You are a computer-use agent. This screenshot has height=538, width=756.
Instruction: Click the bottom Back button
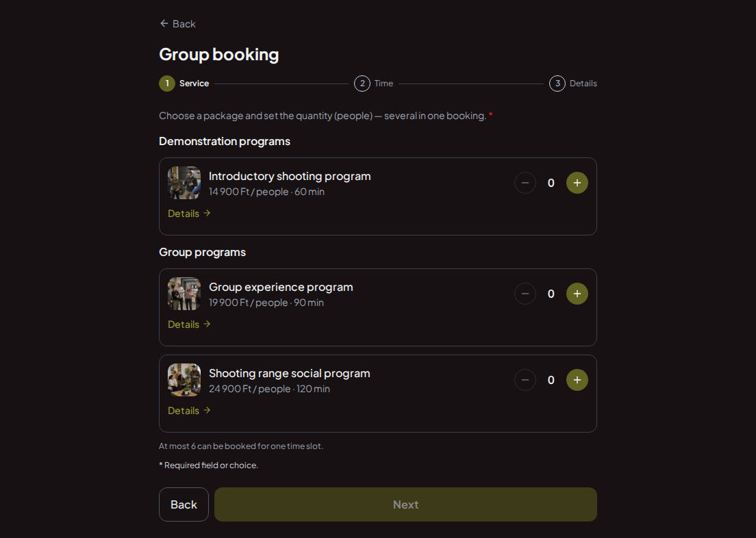pyautogui.click(x=184, y=504)
